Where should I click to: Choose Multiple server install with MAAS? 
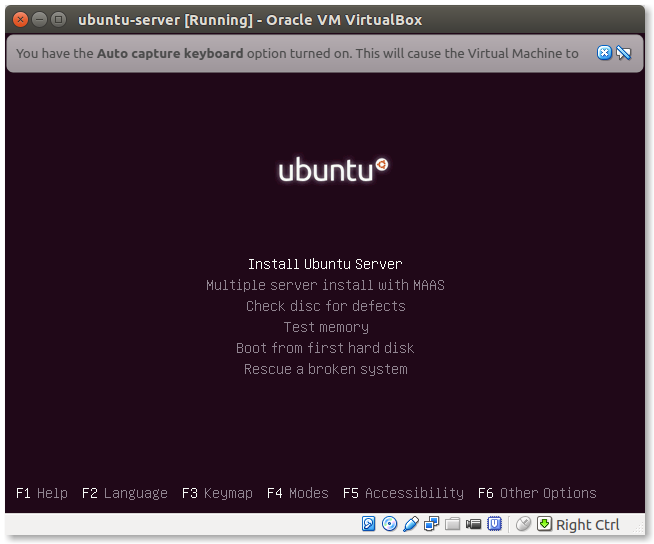pos(325,285)
